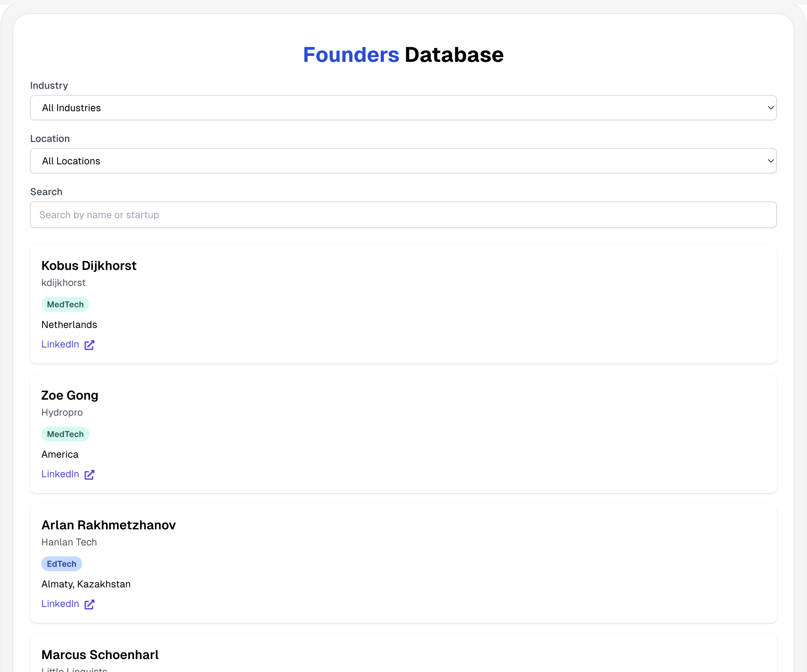Screen dimensions: 807x672
Task: Click external link icon in Kobus Dijkhorst card
Action: [89, 345]
